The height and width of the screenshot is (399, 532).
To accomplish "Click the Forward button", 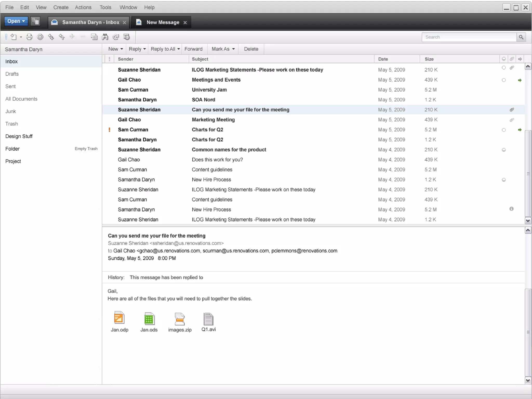I will click(x=193, y=49).
